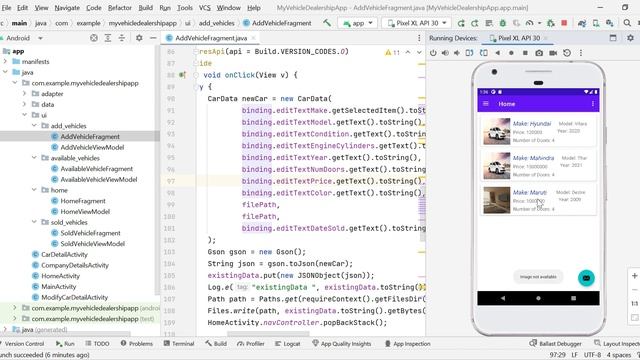Open the Tools menu
Image resolution: width=640 pixels, height=360 pixels.
pyautogui.click(x=184, y=7)
